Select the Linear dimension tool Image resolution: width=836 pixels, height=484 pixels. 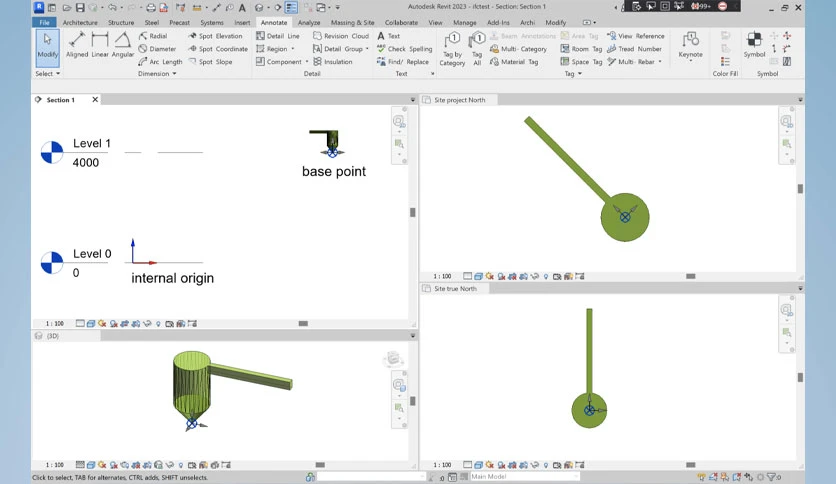click(100, 45)
